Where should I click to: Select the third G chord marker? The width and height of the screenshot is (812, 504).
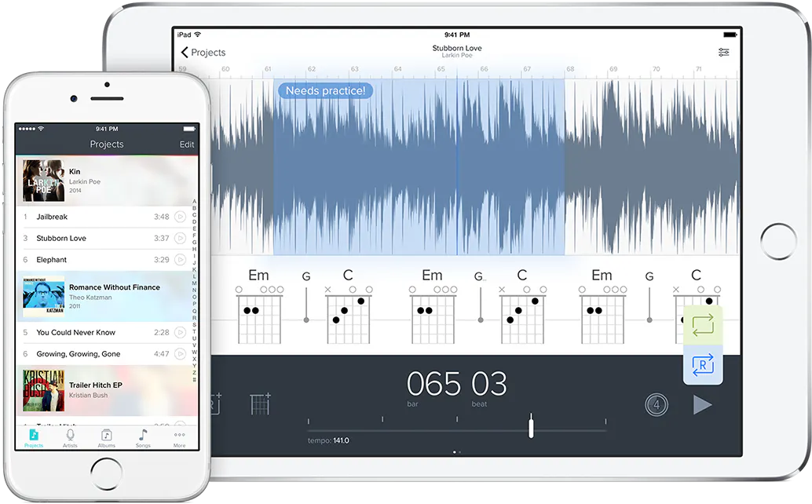[649, 297]
